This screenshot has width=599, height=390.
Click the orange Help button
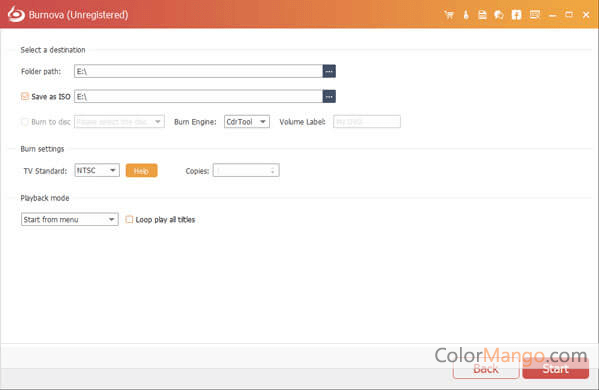click(141, 171)
